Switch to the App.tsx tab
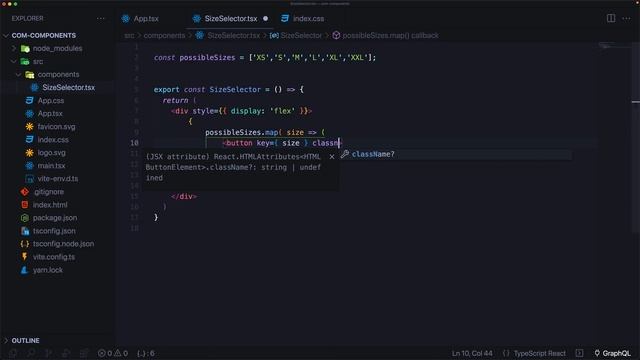 click(x=146, y=18)
